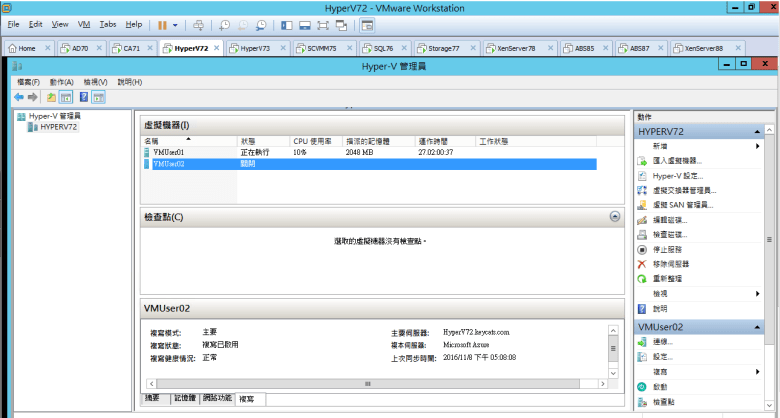Image resolution: width=780 pixels, height=418 pixels.
Task: Open the VMware VM menu
Action: click(x=84, y=23)
